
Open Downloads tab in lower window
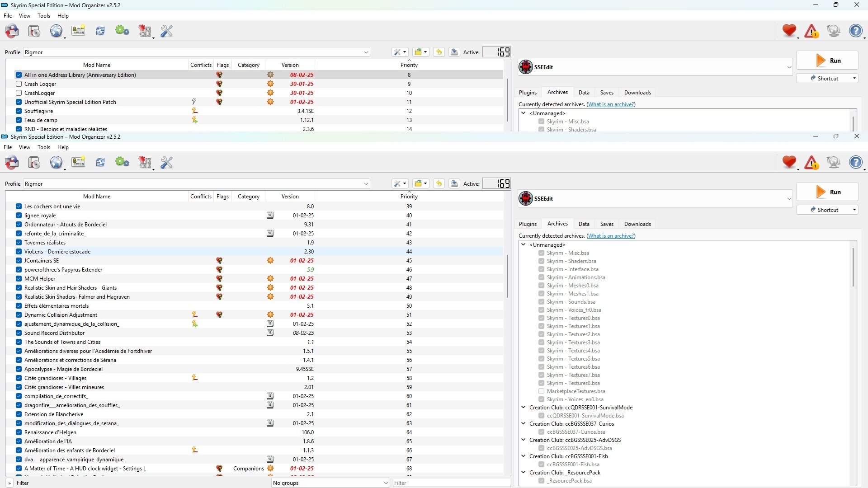(637, 224)
